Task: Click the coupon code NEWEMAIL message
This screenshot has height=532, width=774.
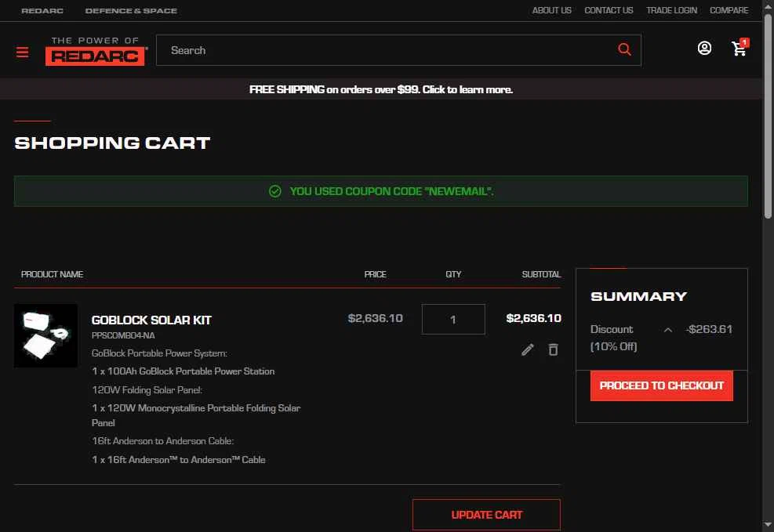Action: [381, 191]
